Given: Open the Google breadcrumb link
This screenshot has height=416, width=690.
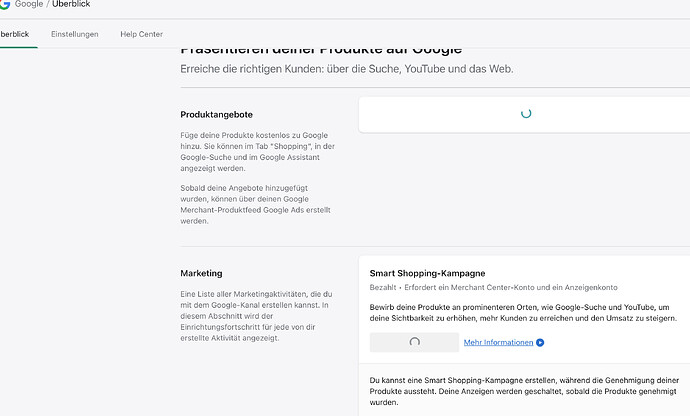Looking at the screenshot, I should [x=29, y=4].
